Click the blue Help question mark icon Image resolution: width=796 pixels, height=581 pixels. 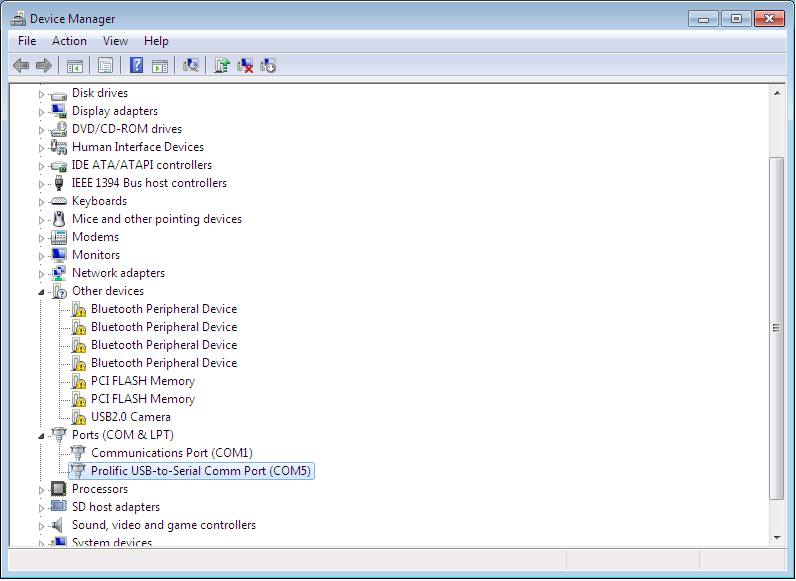(x=136, y=66)
